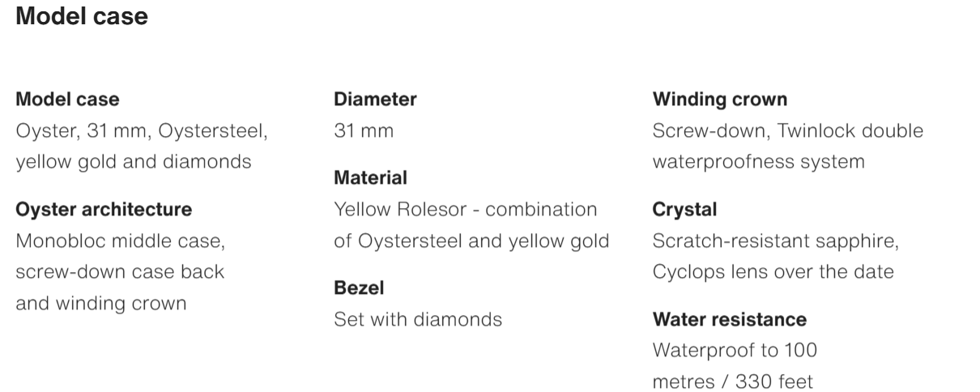Select the "Water resistance" label

pyautogui.click(x=729, y=319)
